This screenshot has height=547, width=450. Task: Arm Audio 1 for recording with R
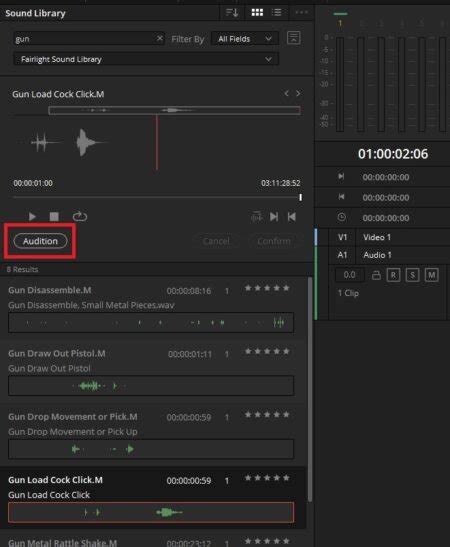393,275
